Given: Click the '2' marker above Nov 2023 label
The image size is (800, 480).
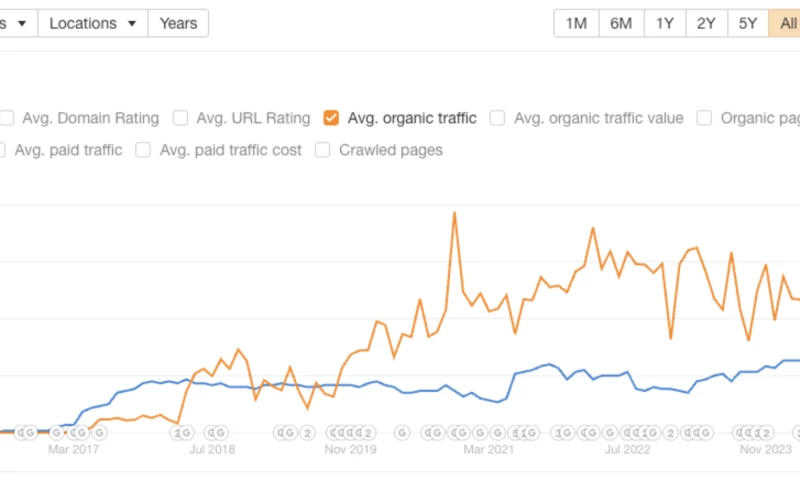Looking at the screenshot, I should click(x=767, y=433).
